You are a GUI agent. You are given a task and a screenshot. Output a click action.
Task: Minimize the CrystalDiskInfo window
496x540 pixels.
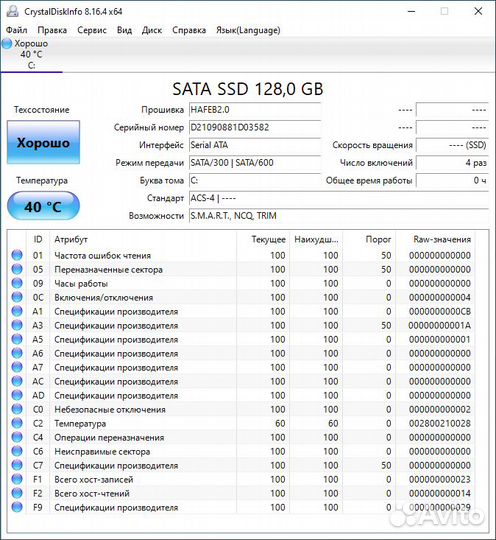pyautogui.click(x=411, y=11)
